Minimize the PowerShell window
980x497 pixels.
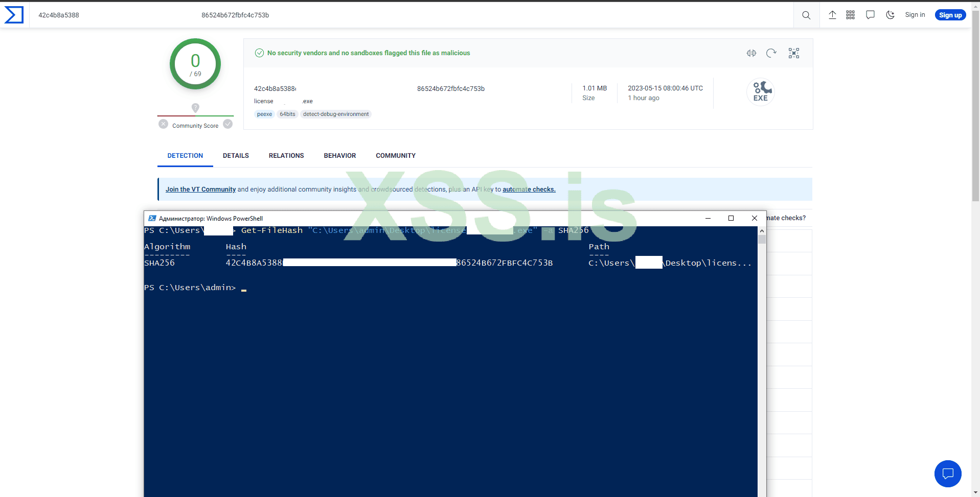708,218
